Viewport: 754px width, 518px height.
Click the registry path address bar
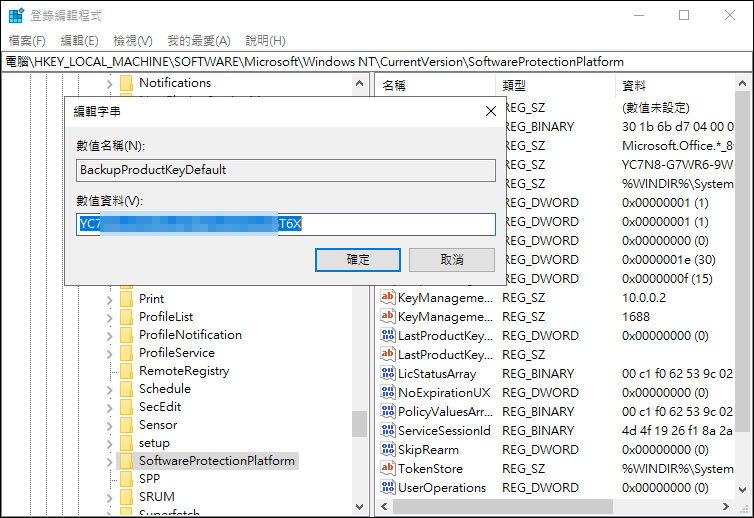[x=377, y=62]
